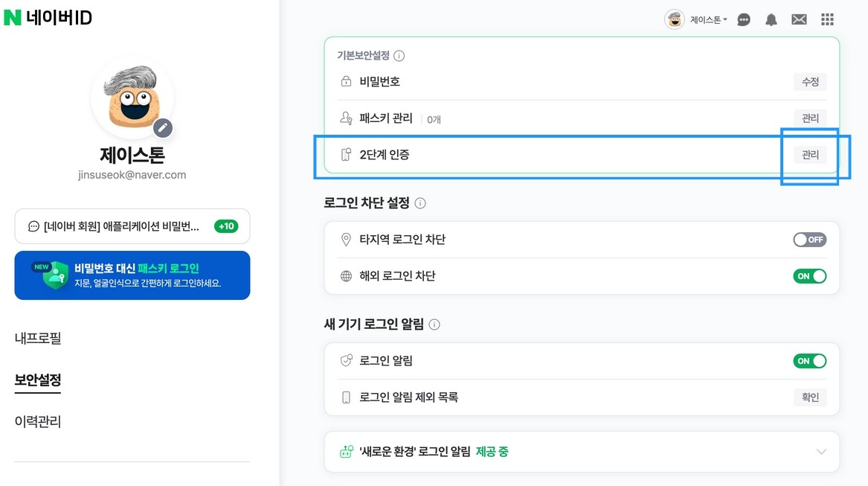Screen dimensions: 868x486
Task: Open the notifications bell icon
Action: tap(771, 20)
